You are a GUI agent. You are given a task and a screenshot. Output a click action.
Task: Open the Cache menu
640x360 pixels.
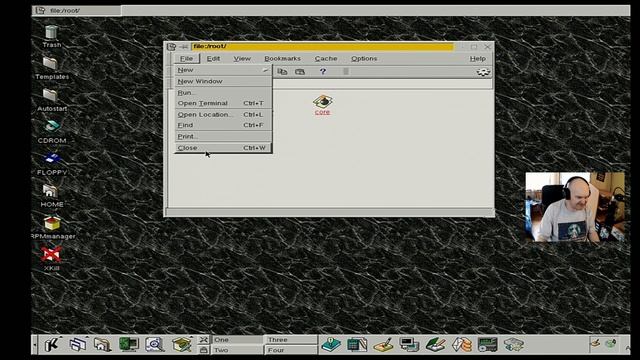click(326, 58)
